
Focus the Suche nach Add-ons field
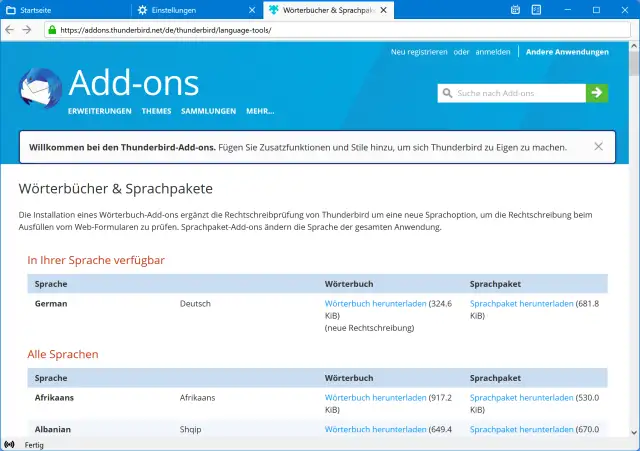pyautogui.click(x=512, y=93)
